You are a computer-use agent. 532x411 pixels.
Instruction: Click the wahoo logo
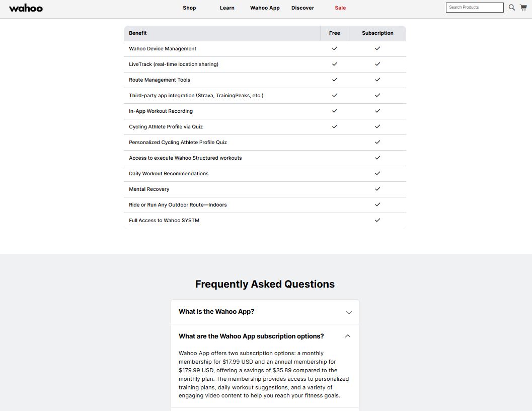(x=26, y=8)
